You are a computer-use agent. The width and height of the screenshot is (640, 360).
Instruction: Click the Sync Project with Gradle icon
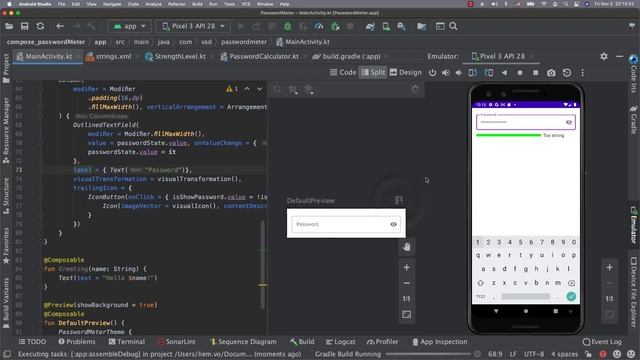coord(370,26)
